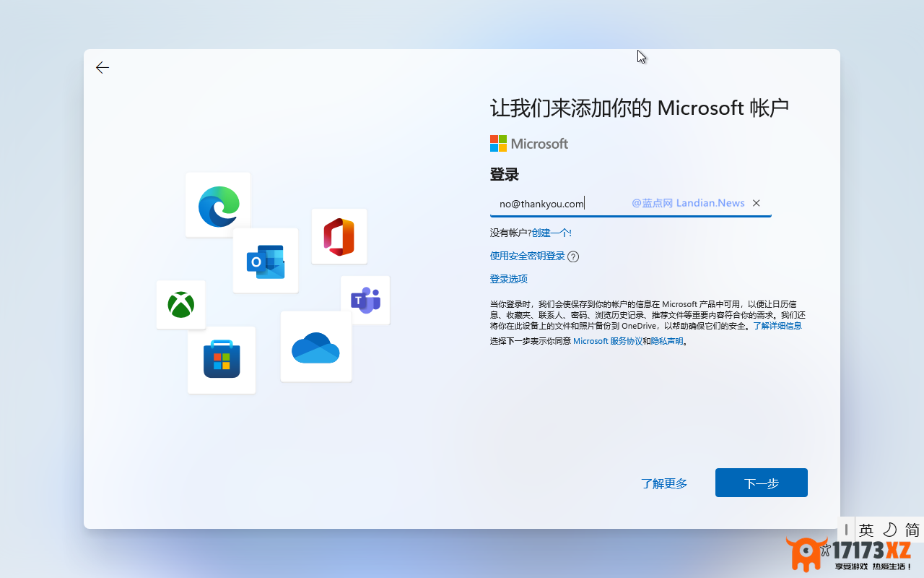Clear the email field with X icon
Image resolution: width=924 pixels, height=578 pixels.
[x=757, y=204]
